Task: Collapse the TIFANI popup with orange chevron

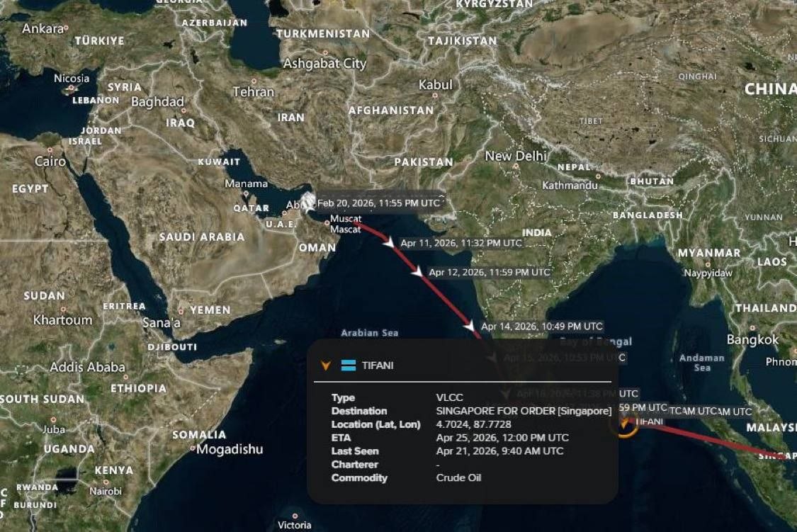Action: pyautogui.click(x=326, y=366)
